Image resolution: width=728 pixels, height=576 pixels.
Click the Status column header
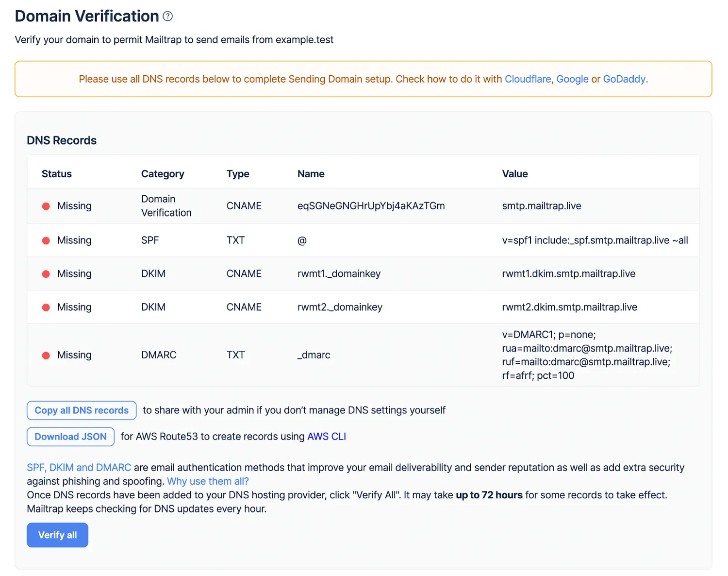[57, 174]
